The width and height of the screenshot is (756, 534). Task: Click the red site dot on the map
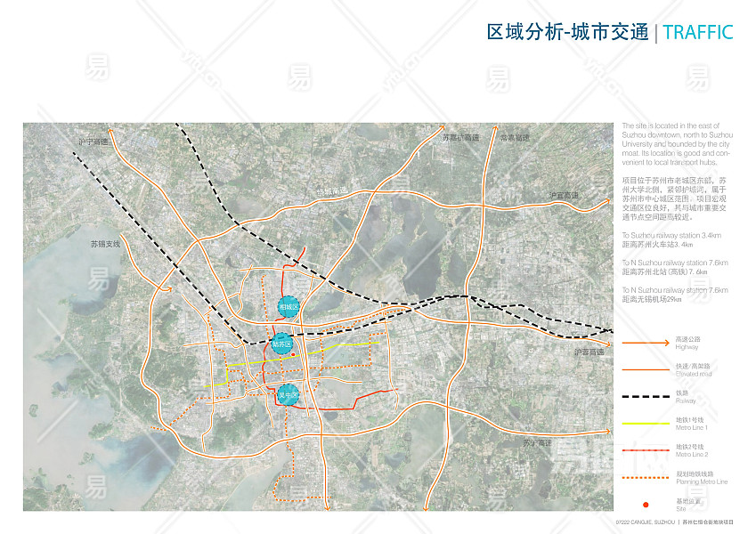click(293, 354)
